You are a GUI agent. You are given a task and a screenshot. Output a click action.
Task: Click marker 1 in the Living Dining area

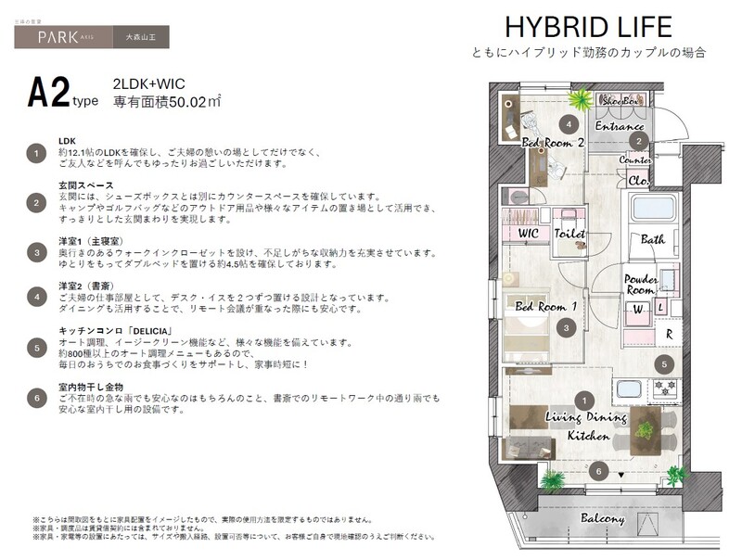pyautogui.click(x=584, y=401)
